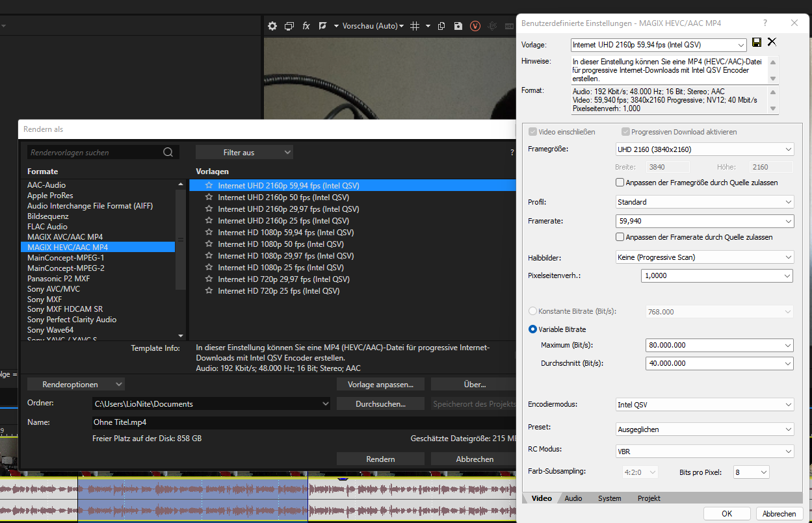The width and height of the screenshot is (812, 523).
Task: Click the Name field with Ohne Titel.mp4
Action: (x=304, y=422)
